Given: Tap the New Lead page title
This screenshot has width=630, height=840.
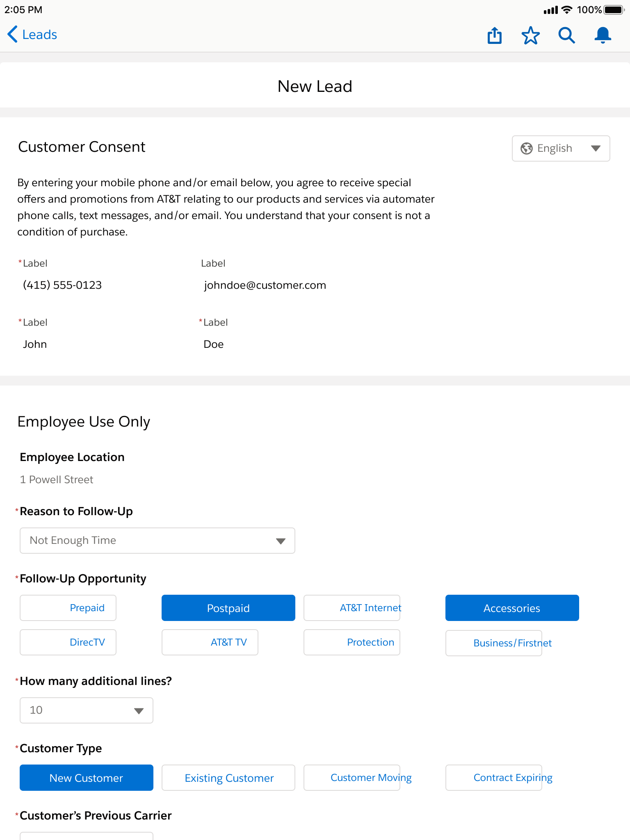Looking at the screenshot, I should (315, 87).
